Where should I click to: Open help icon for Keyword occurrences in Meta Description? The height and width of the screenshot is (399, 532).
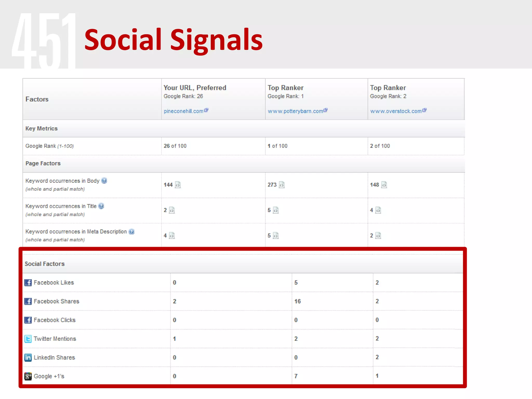point(132,231)
